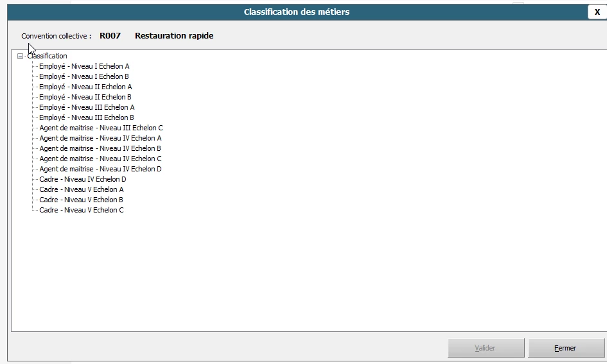Pick Cadre - Niveau V Echelon B
607x364 pixels.
(82, 200)
